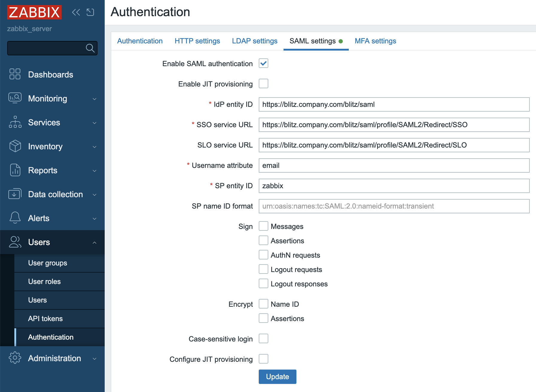Expand the Data collection menu chevron
Screen dimensions: 536x392
tap(95, 195)
